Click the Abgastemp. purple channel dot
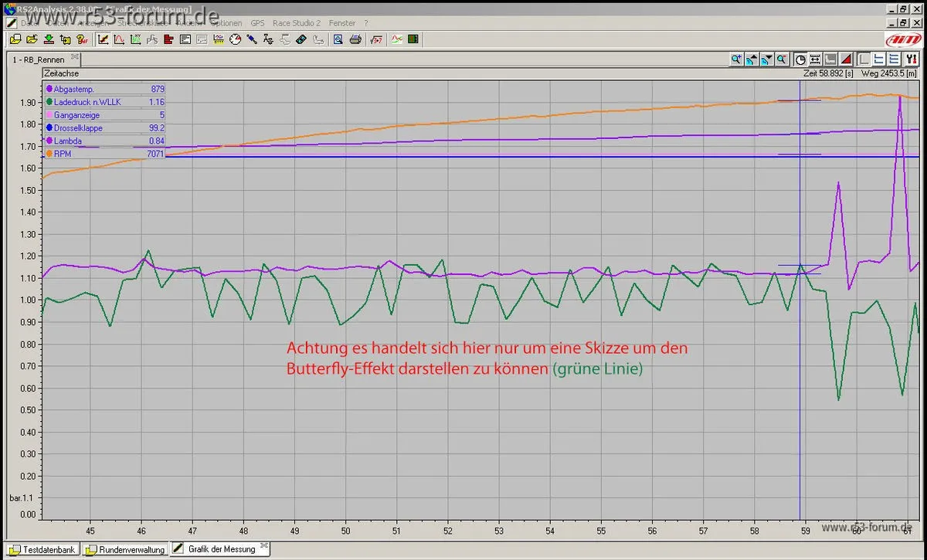 click(x=49, y=89)
